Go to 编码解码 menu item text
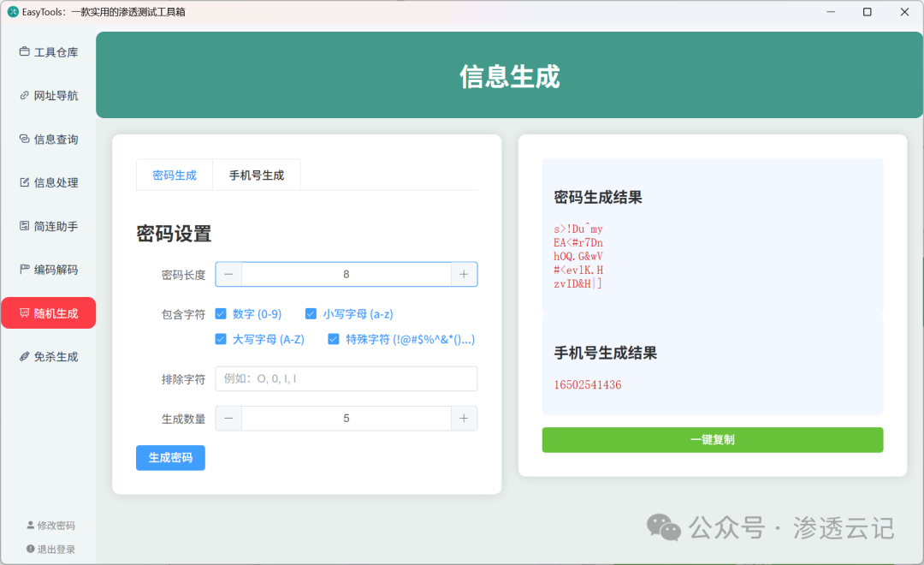The height and width of the screenshot is (565, 924). click(56, 270)
